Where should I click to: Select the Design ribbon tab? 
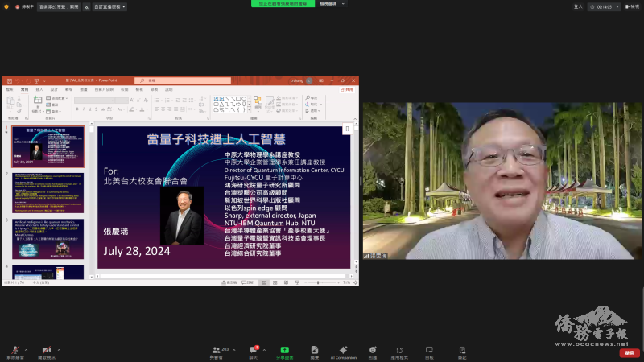[x=54, y=89]
